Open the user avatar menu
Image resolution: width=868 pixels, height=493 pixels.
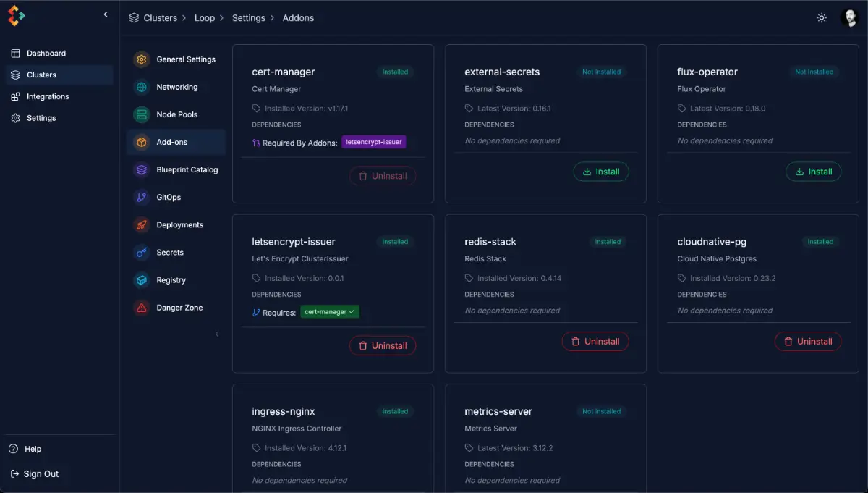[x=849, y=17]
